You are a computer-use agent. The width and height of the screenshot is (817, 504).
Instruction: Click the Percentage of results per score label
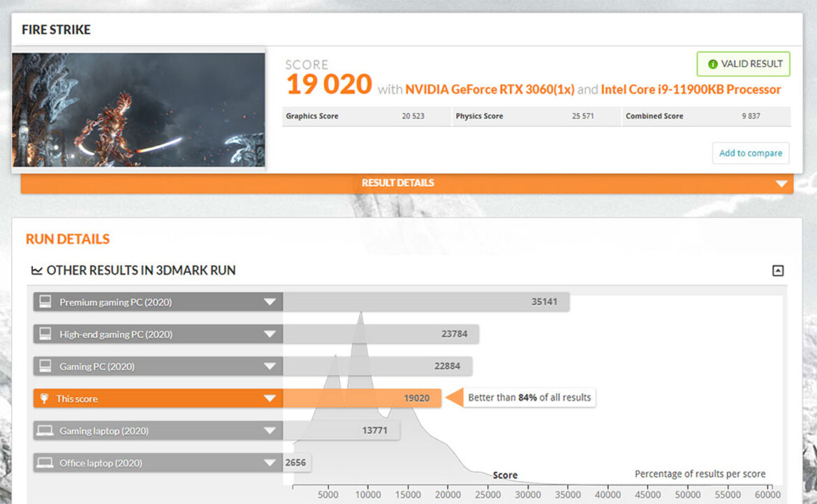pos(700,474)
